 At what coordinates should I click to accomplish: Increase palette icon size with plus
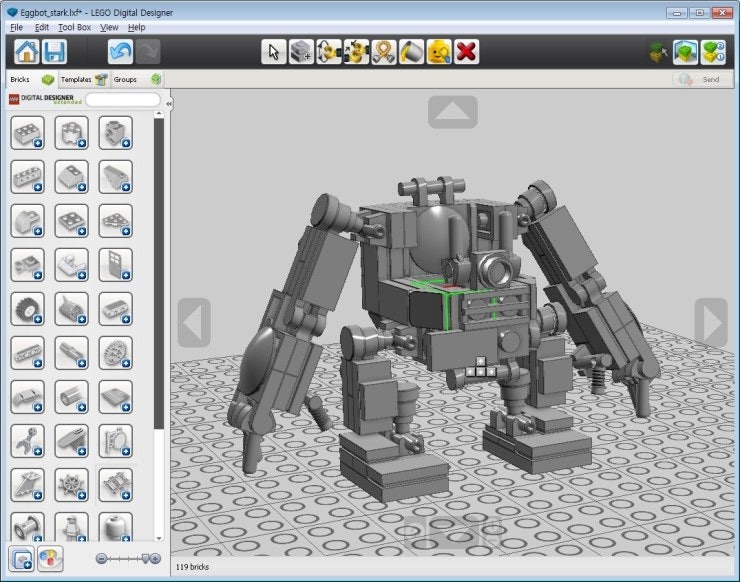coord(155,559)
